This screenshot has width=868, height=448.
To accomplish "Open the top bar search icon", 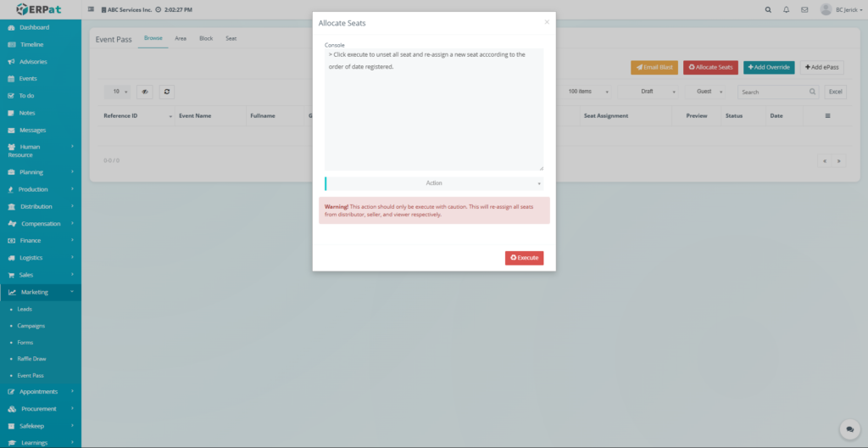I will [768, 9].
